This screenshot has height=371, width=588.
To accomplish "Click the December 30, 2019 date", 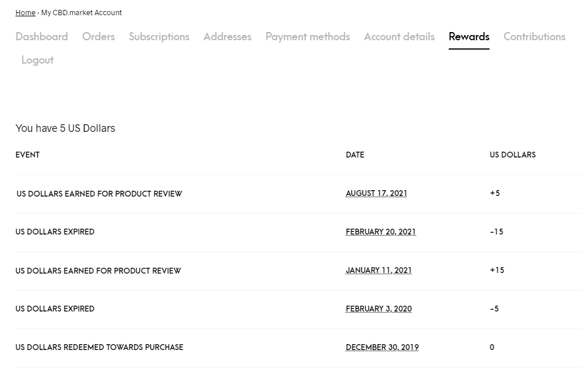I will pos(382,347).
